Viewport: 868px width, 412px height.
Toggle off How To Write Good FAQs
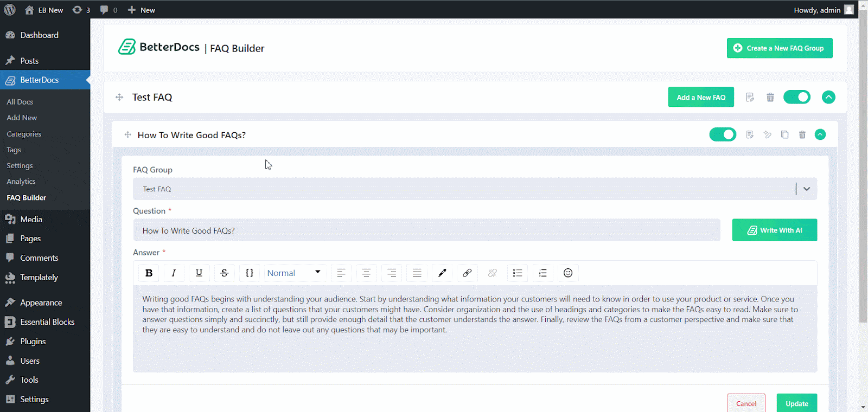tap(723, 134)
